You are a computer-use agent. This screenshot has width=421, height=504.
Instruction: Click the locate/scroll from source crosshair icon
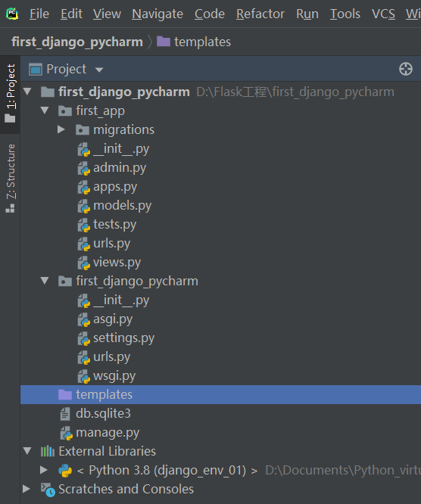[x=406, y=69]
